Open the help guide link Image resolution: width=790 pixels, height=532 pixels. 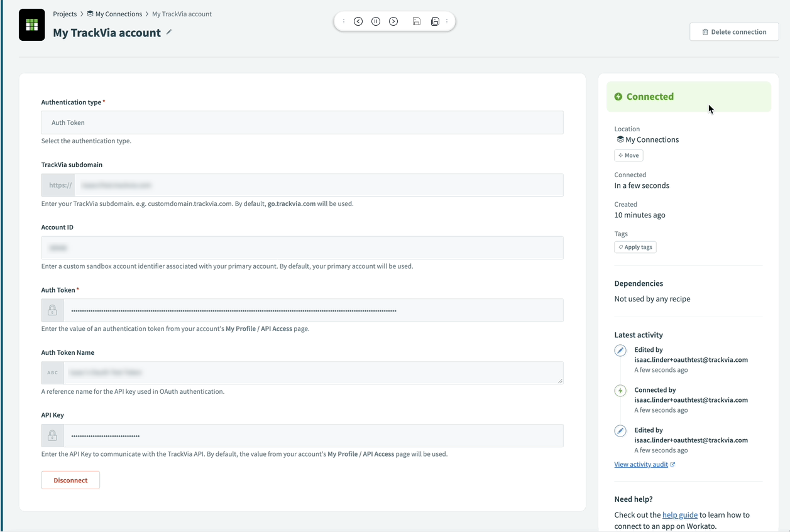click(680, 515)
